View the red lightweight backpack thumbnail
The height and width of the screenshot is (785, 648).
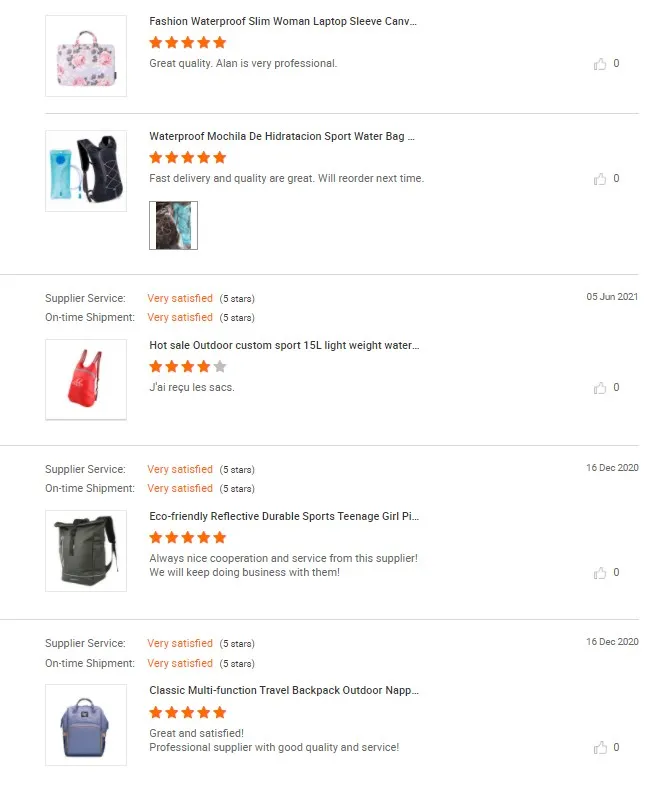pyautogui.click(x=86, y=380)
